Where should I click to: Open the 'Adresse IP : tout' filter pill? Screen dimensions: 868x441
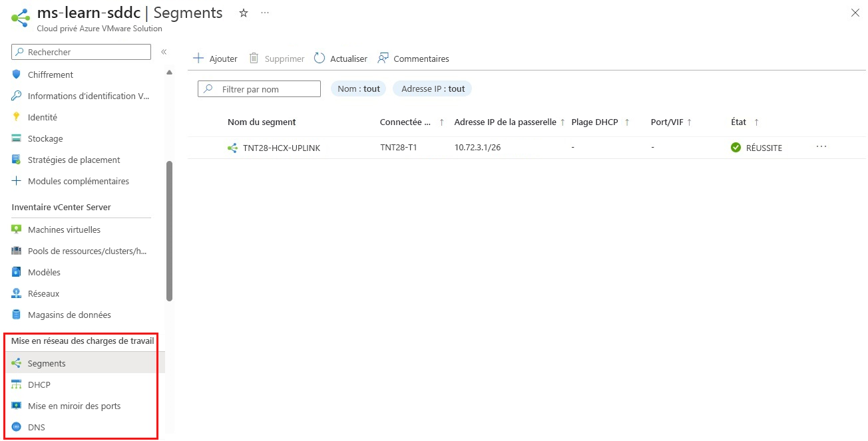click(x=433, y=88)
